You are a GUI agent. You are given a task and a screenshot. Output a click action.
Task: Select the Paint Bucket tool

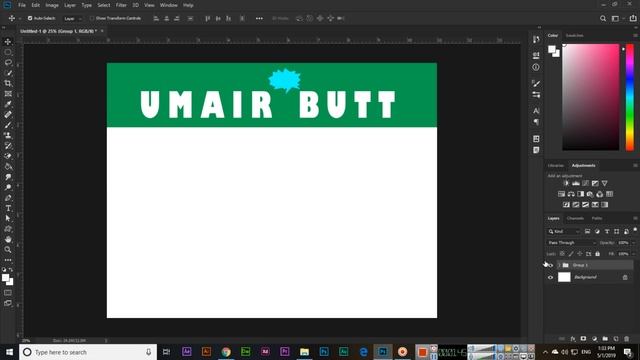pos(8,167)
